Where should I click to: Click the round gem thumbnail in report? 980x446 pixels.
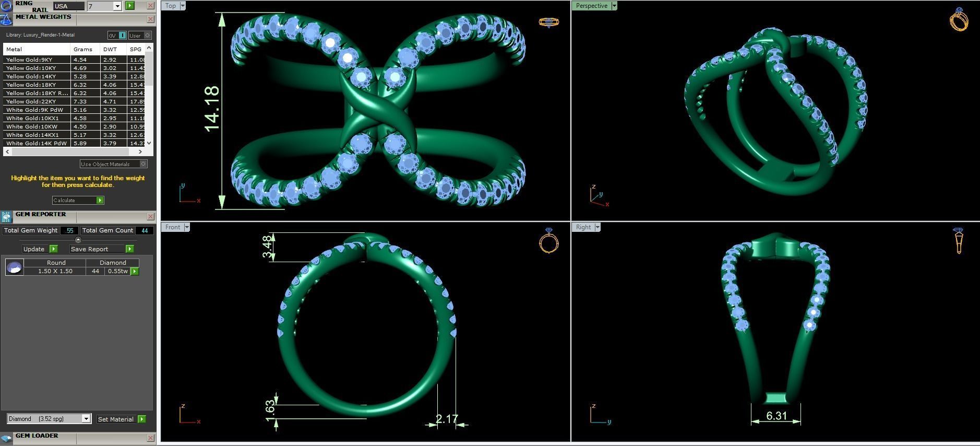coord(14,267)
